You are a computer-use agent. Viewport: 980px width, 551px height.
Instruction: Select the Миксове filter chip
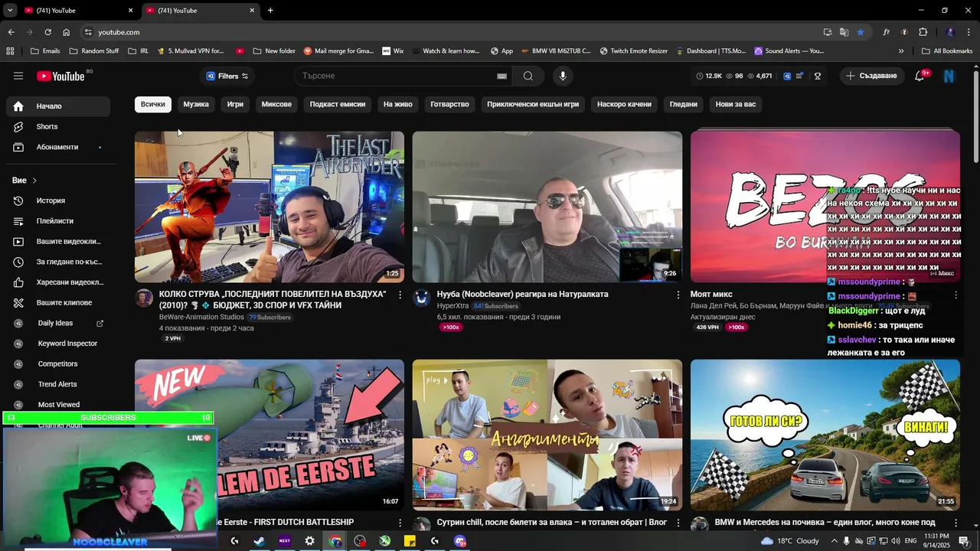276,104
